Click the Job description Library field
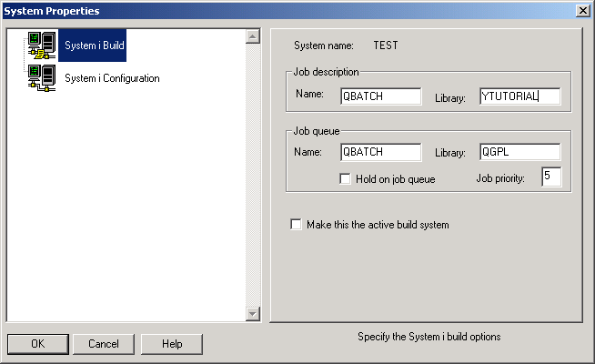The height and width of the screenshot is (364, 595). [519, 96]
